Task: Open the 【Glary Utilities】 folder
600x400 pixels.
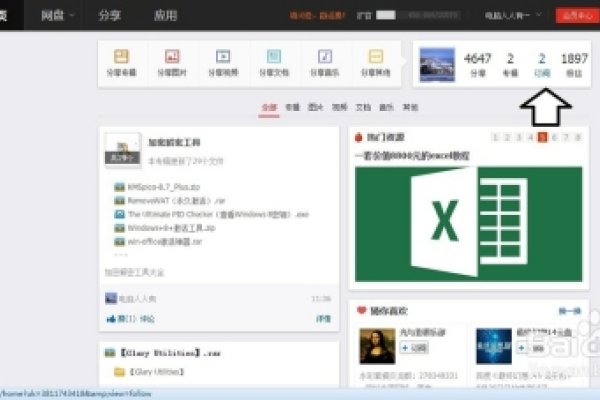Action: tap(156, 372)
